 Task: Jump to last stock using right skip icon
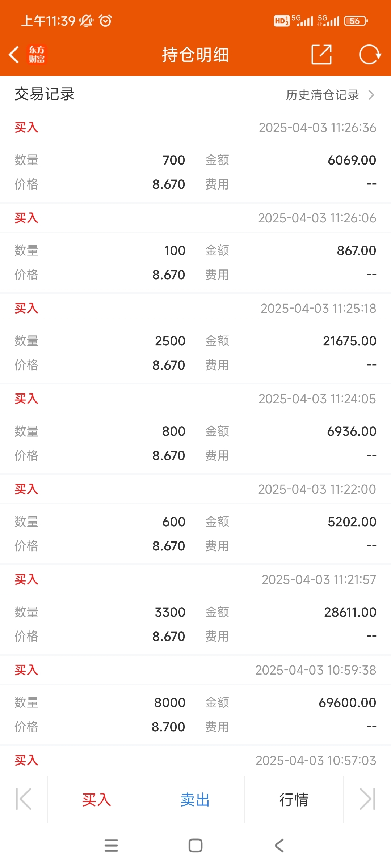(367, 799)
